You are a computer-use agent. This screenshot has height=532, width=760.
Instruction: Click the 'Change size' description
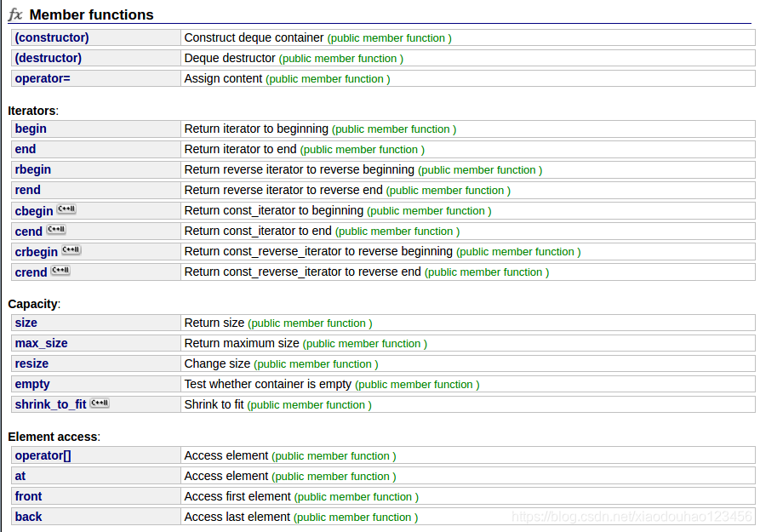click(x=217, y=363)
